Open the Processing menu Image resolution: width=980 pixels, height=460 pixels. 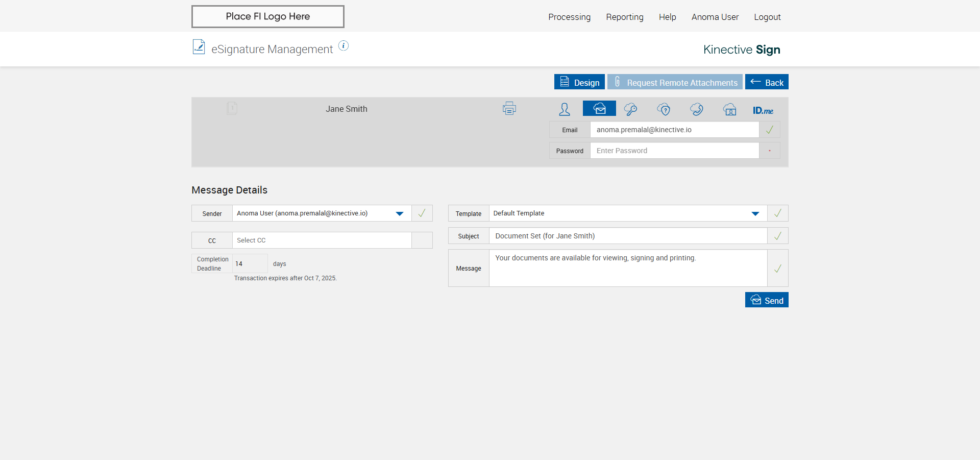point(569,17)
